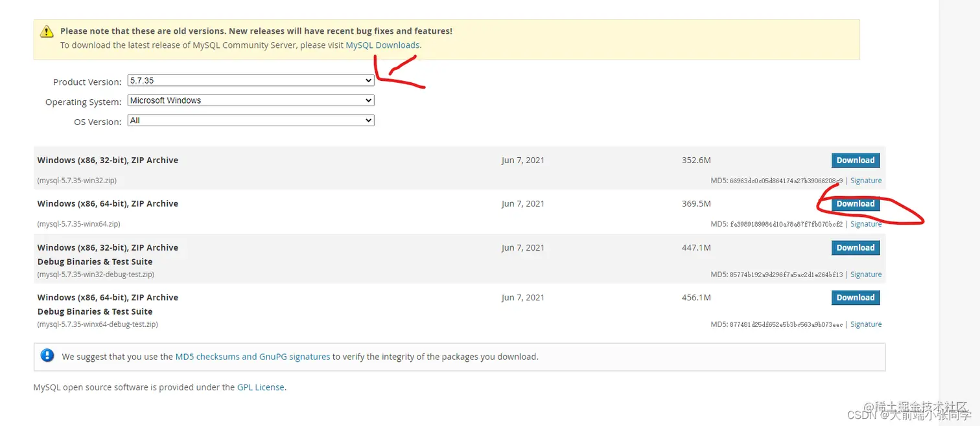Click the MD5 hash for mysql-5.7.35-winx64-debug-test.zip
This screenshot has height=426, width=980.
786,324
